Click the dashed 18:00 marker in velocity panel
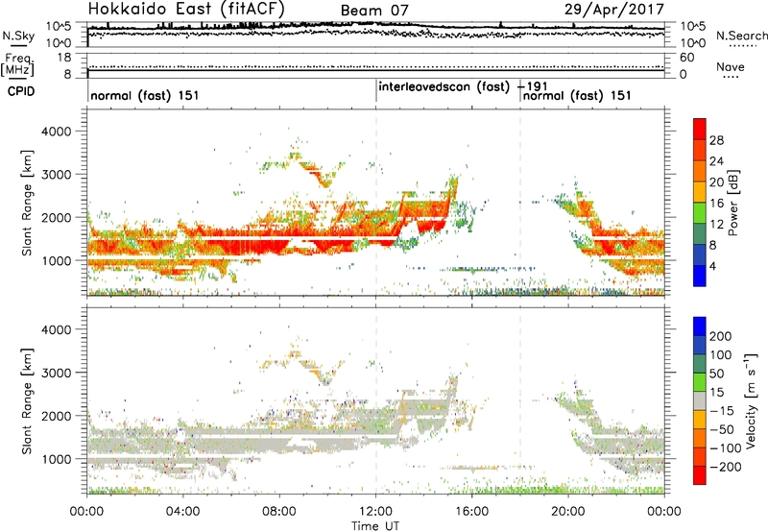The width and height of the screenshot is (768, 532). tap(520, 400)
